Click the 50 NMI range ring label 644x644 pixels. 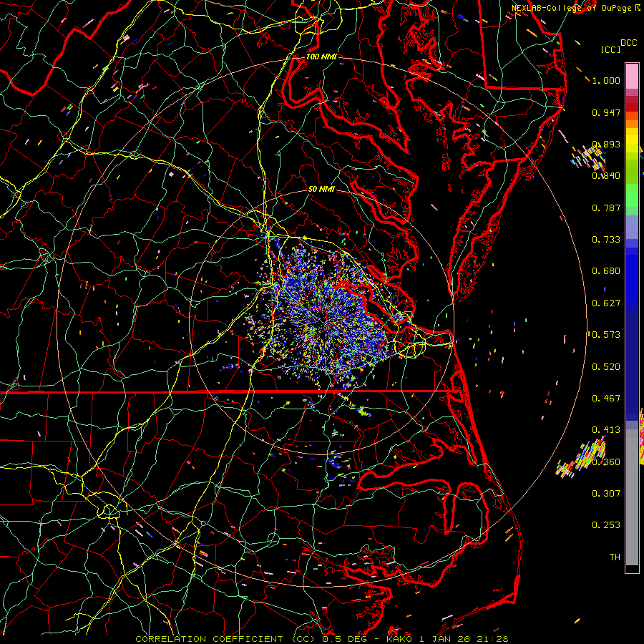tap(321, 189)
